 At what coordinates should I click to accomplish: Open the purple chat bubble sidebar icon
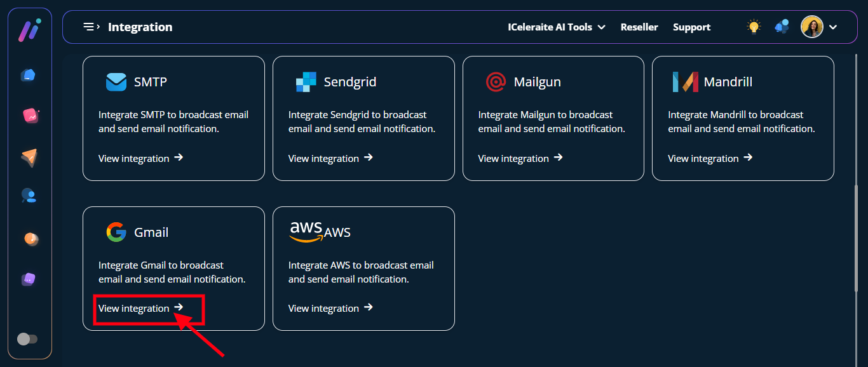[x=29, y=279]
